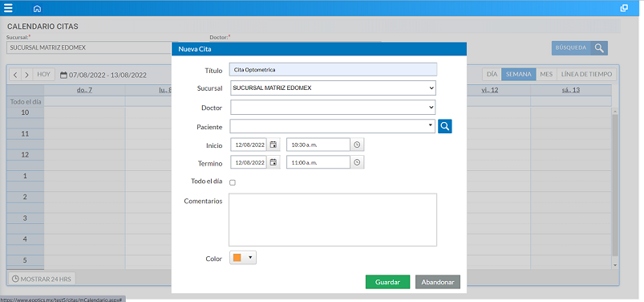
Task: Click the calendar vertical scrollbar
Action: click(x=615, y=185)
